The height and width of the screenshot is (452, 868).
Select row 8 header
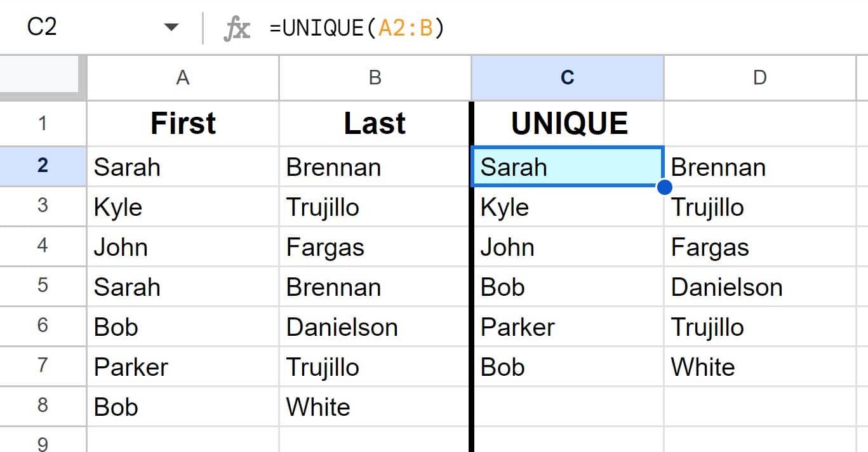point(43,406)
